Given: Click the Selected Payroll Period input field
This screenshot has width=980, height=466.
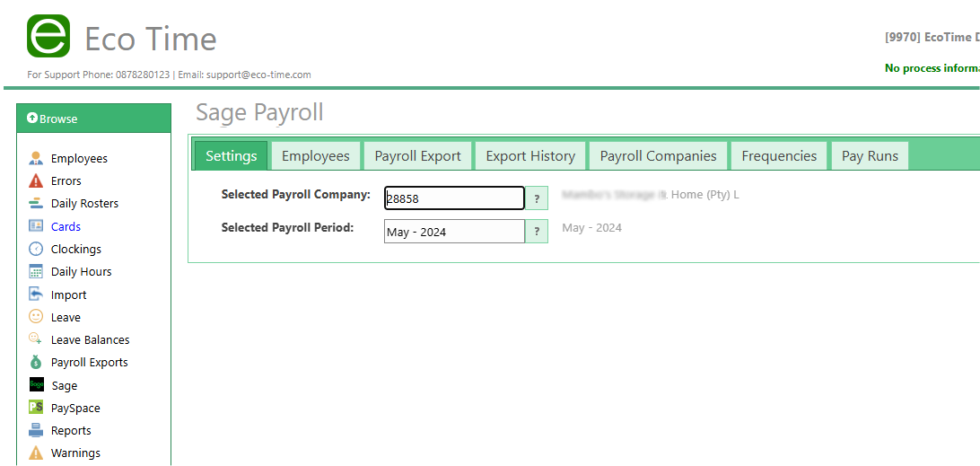Looking at the screenshot, I should [454, 232].
